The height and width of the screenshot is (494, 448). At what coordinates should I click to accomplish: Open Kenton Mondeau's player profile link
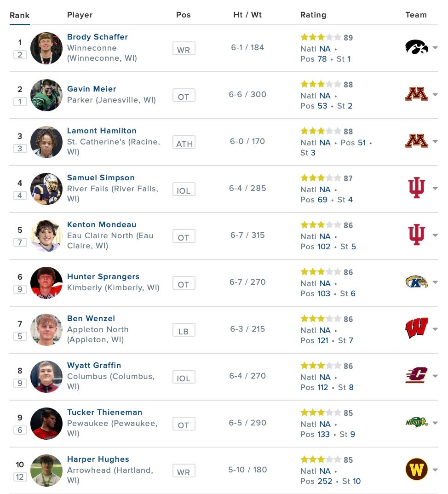click(102, 224)
